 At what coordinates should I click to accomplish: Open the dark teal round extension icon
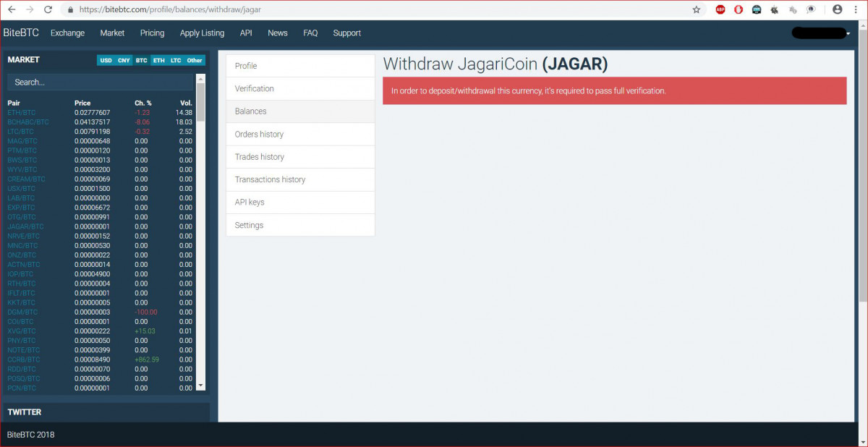[x=757, y=10]
